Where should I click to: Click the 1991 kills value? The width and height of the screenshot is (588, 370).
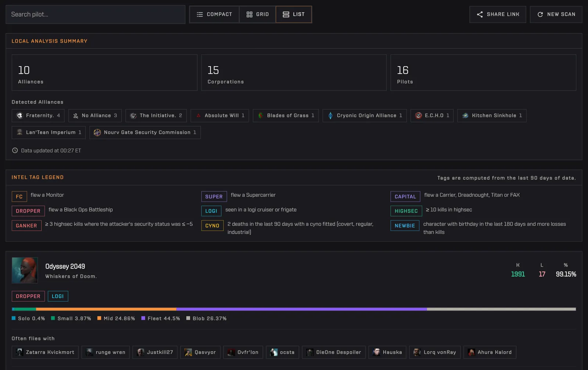coord(518,274)
